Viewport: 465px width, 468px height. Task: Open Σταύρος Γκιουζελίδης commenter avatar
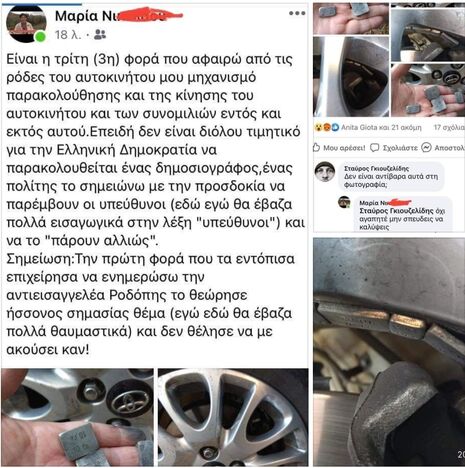coord(325,171)
